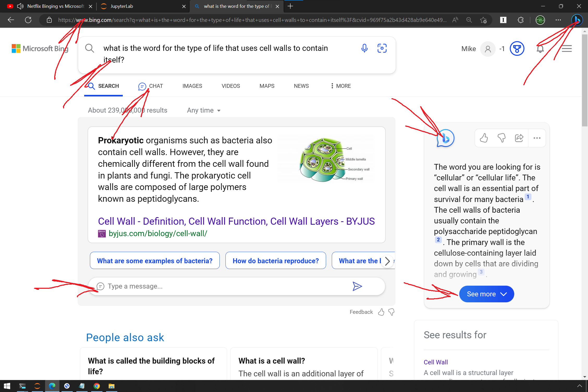This screenshot has height=392, width=588.
Task: Click the Bing microphone search icon
Action: [x=364, y=48]
